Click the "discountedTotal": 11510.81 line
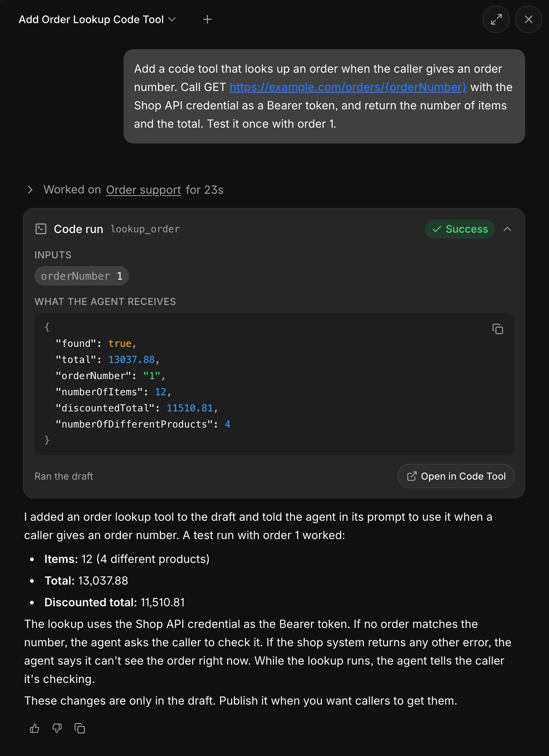 point(137,408)
